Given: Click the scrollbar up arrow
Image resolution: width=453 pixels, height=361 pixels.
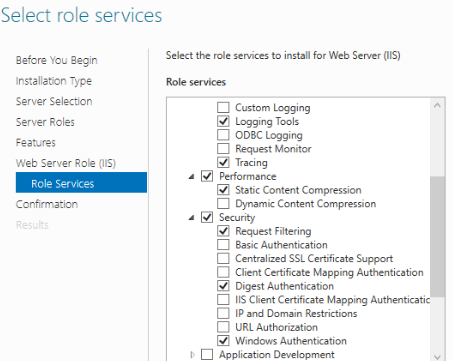Looking at the screenshot, I should tap(438, 106).
